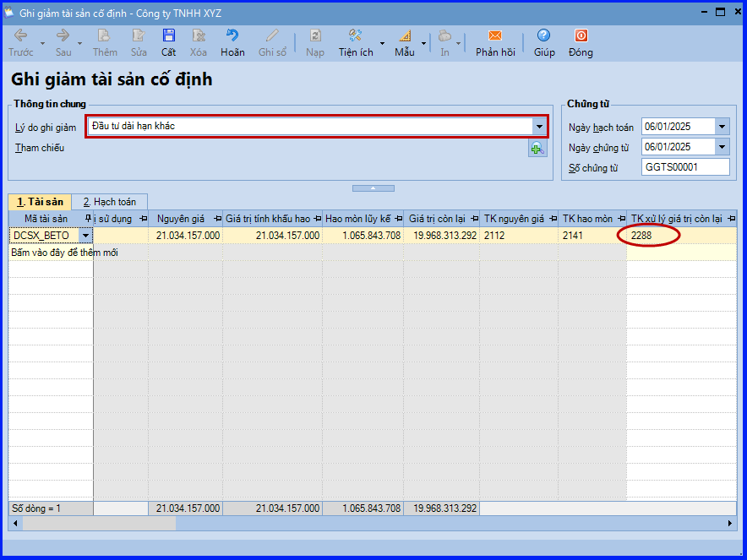Toggle the pin on Nguyên giá column
747x560 pixels.
[218, 219]
